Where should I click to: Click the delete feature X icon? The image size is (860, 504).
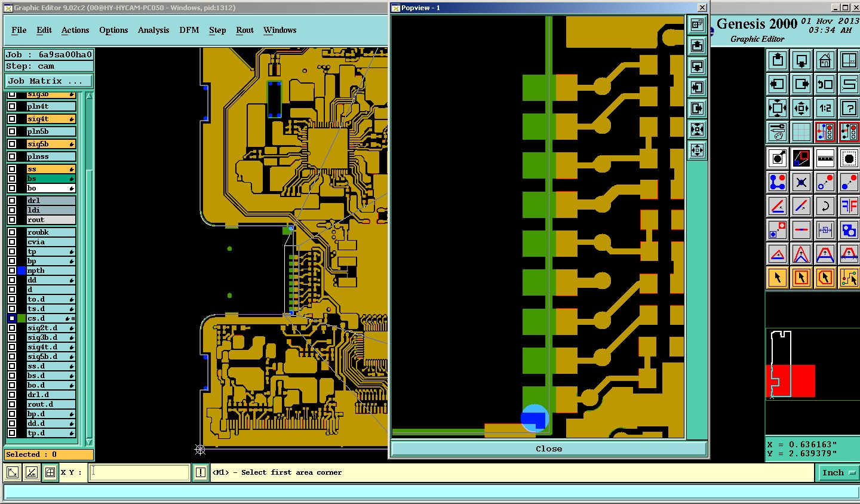pyautogui.click(x=801, y=182)
